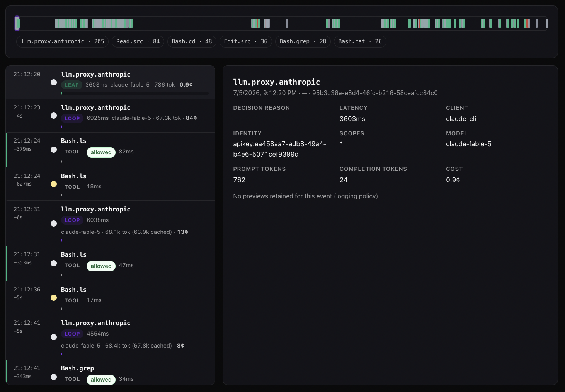
Task: Click the TOOL badge beside 18ms
Action: (x=72, y=187)
